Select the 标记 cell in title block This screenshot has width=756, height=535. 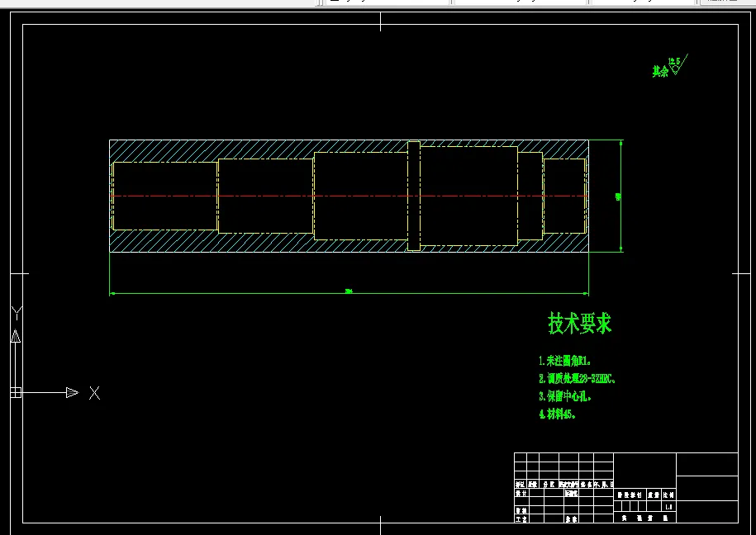click(x=521, y=485)
